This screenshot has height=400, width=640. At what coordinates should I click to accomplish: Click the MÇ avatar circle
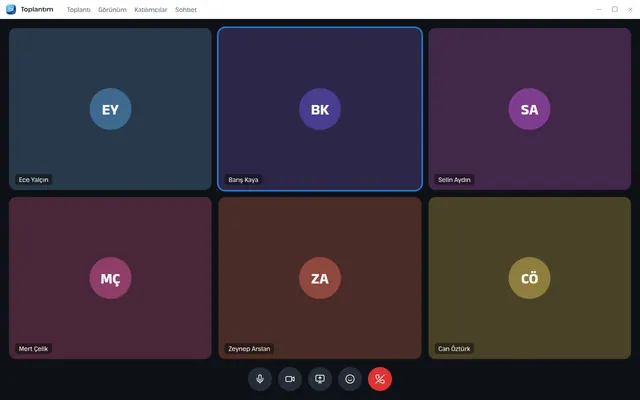110,278
